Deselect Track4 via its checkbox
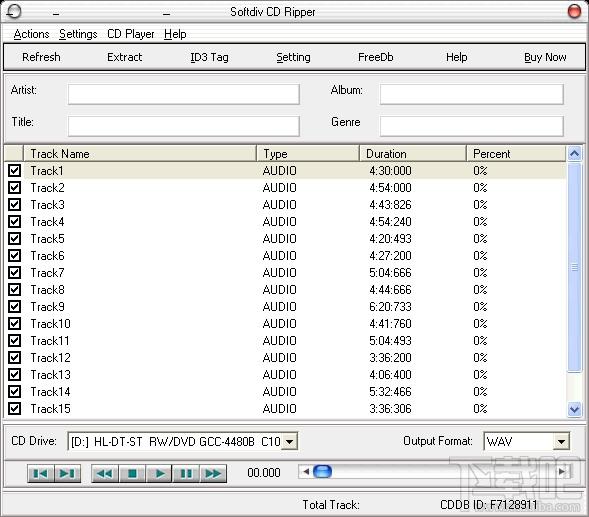589x517 pixels. pos(14,222)
